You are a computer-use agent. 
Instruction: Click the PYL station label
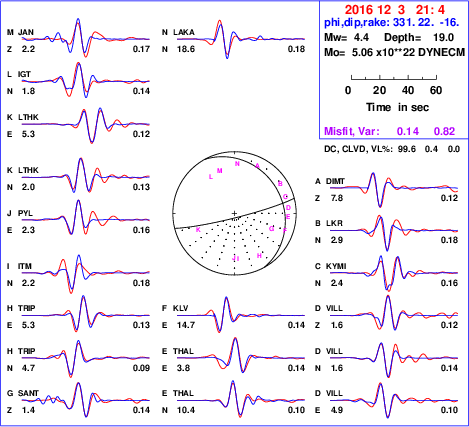click(x=25, y=213)
